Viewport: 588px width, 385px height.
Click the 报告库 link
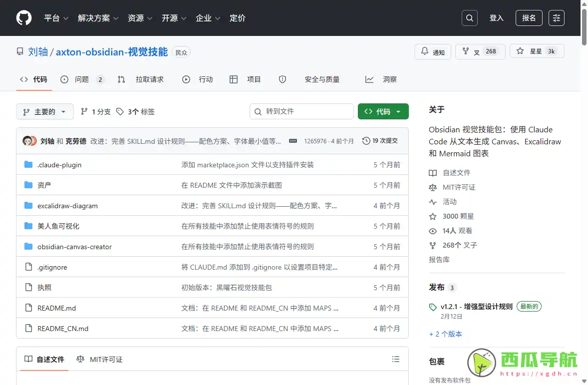click(x=439, y=260)
